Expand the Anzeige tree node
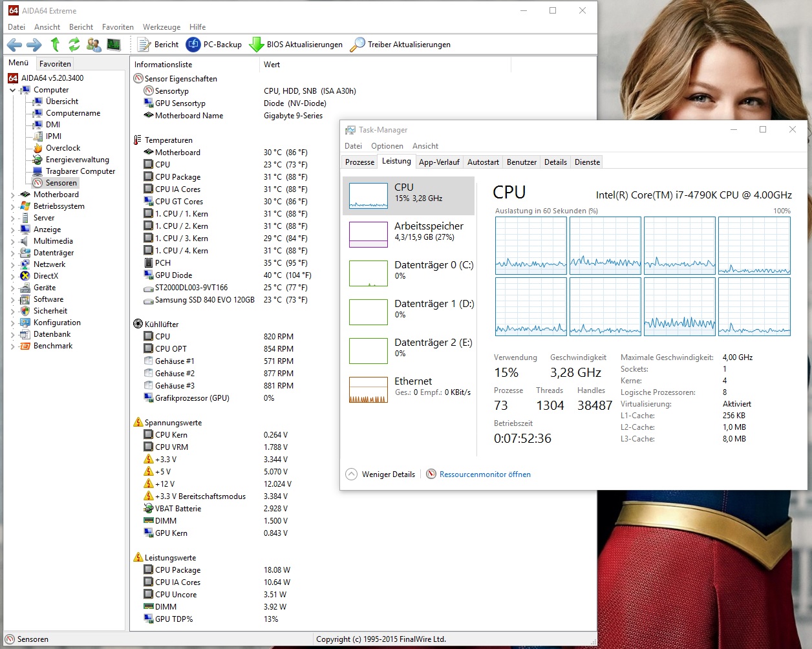The height and width of the screenshot is (649, 812). (x=13, y=230)
